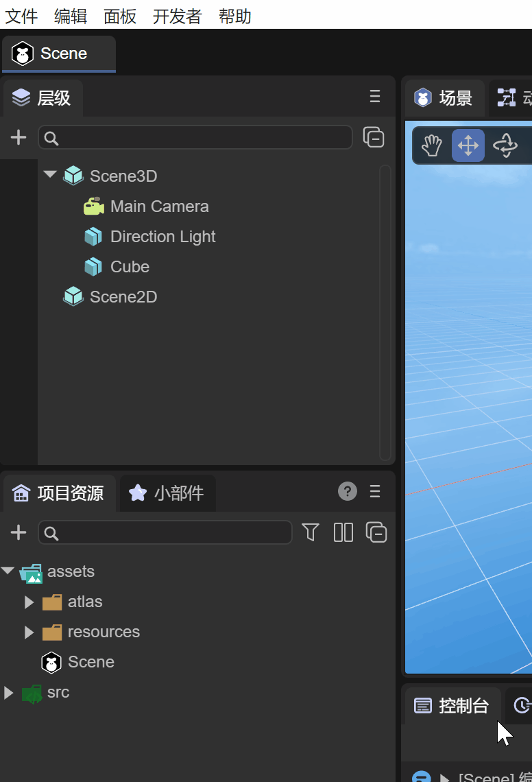
Task: Expand the src folder
Action: click(x=8, y=693)
